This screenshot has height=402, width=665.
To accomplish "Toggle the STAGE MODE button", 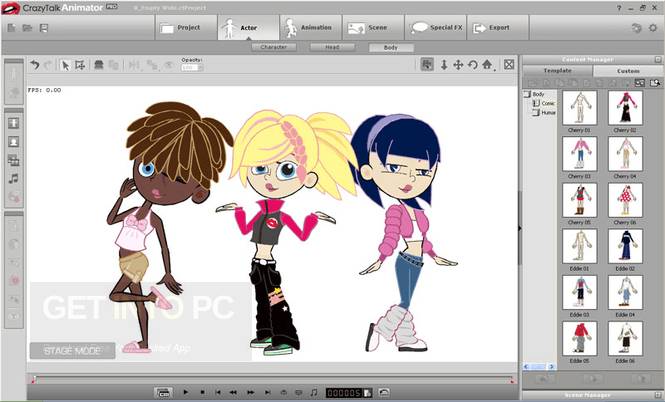I will [73, 351].
